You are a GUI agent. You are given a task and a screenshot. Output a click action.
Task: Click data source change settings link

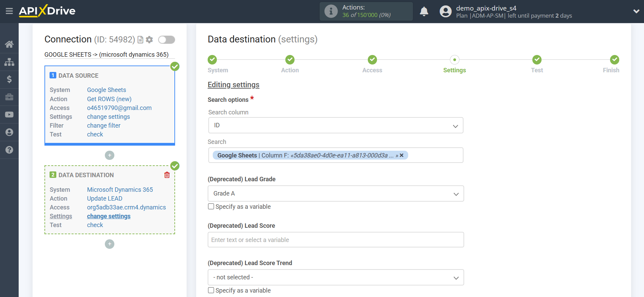[108, 116]
